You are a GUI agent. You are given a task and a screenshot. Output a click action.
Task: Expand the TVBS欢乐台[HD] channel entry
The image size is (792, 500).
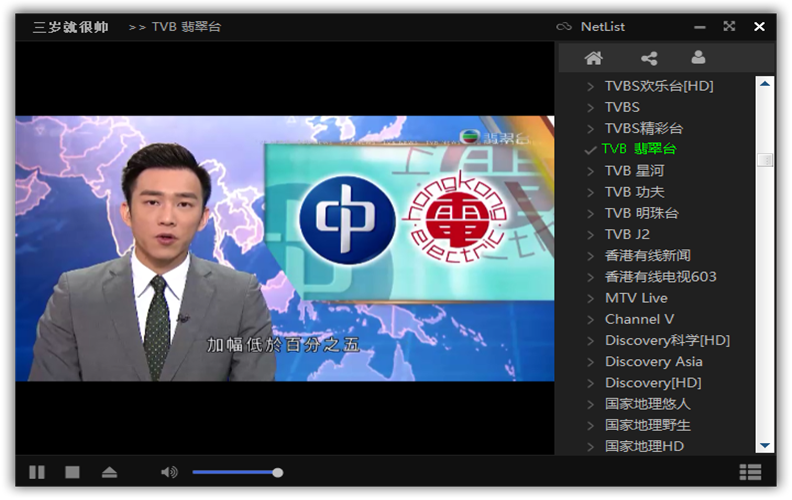(x=590, y=86)
